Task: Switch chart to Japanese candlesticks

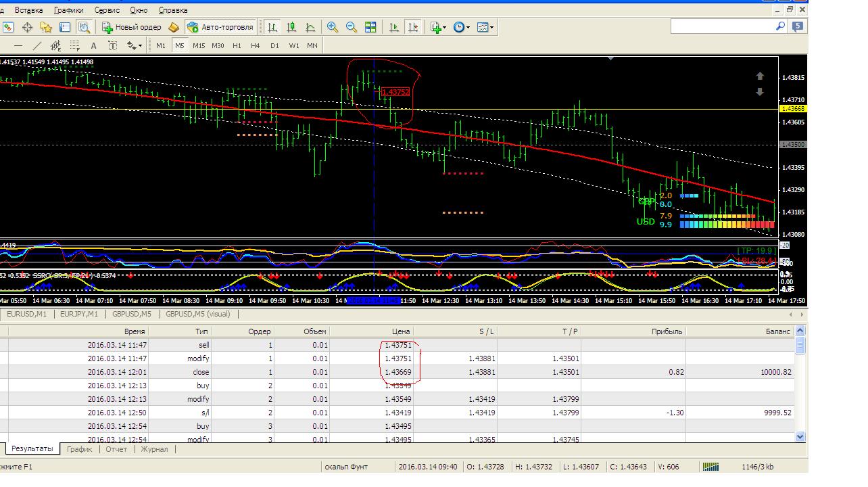Action: (x=291, y=27)
